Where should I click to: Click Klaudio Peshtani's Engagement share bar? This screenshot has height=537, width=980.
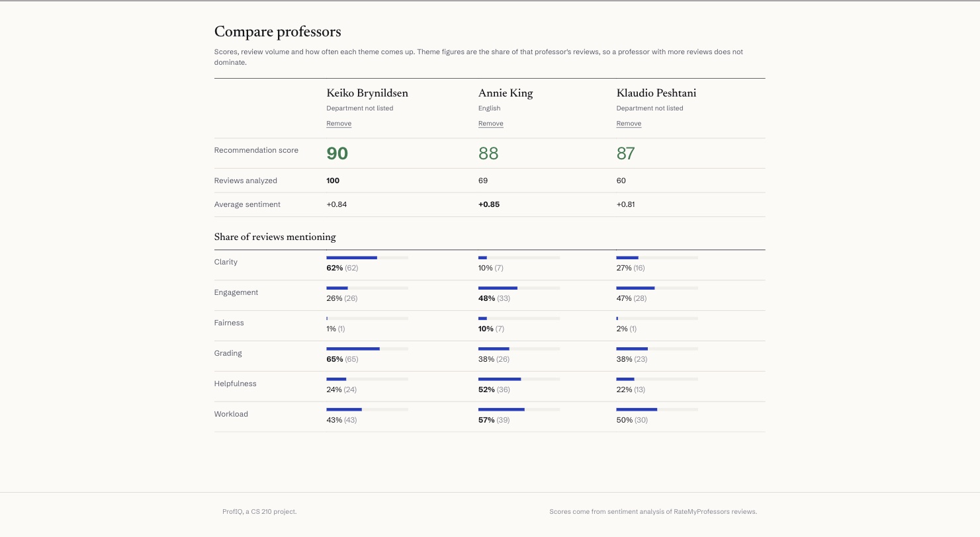[x=657, y=288]
